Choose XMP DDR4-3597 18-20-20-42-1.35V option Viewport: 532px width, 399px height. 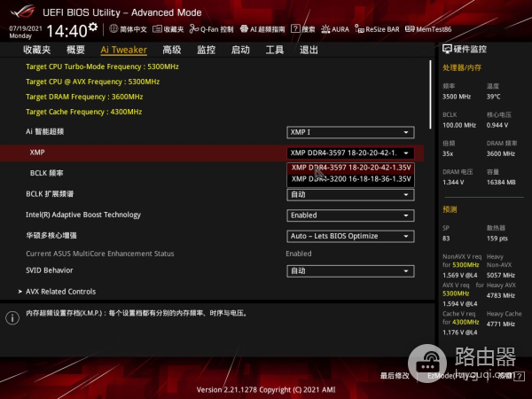coord(350,168)
